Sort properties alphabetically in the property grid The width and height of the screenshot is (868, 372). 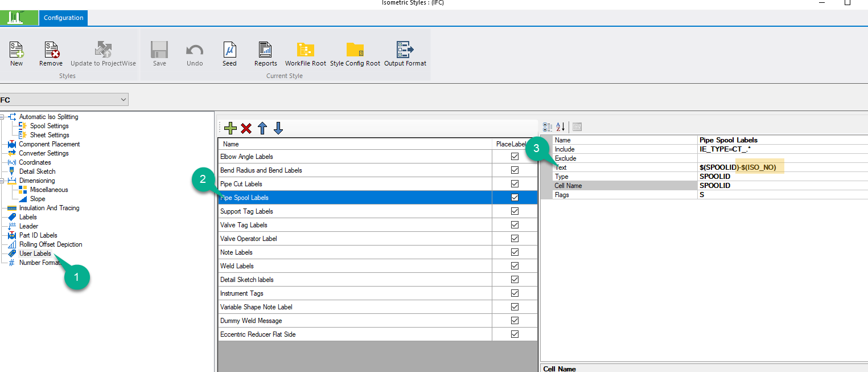561,126
